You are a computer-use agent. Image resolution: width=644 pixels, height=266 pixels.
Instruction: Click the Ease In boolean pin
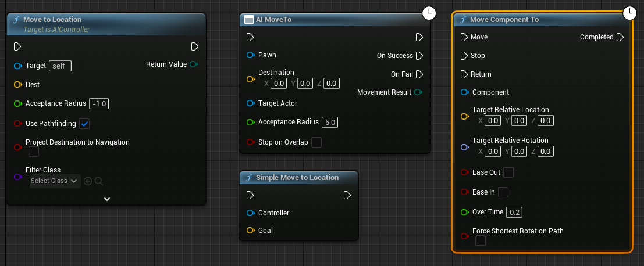tap(464, 192)
